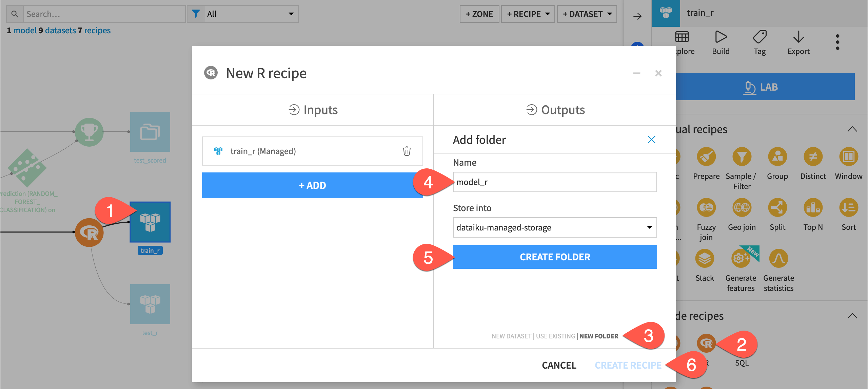The image size is (868, 389).
Task: Switch to USE EXISTING output mode
Action: [555, 336]
